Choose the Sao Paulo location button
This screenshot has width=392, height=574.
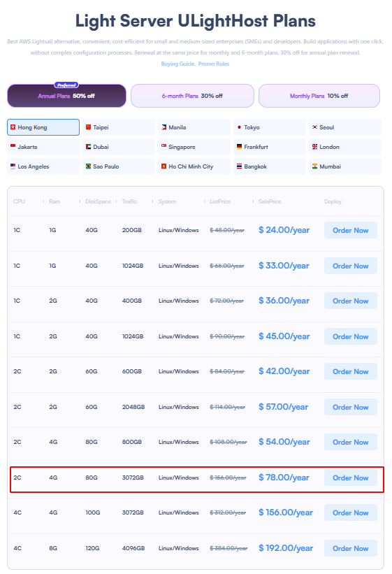pyautogui.click(x=119, y=166)
